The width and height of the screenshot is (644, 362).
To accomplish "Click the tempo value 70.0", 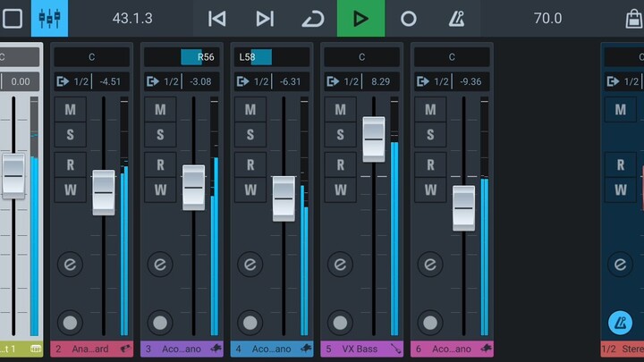I will coord(547,19).
